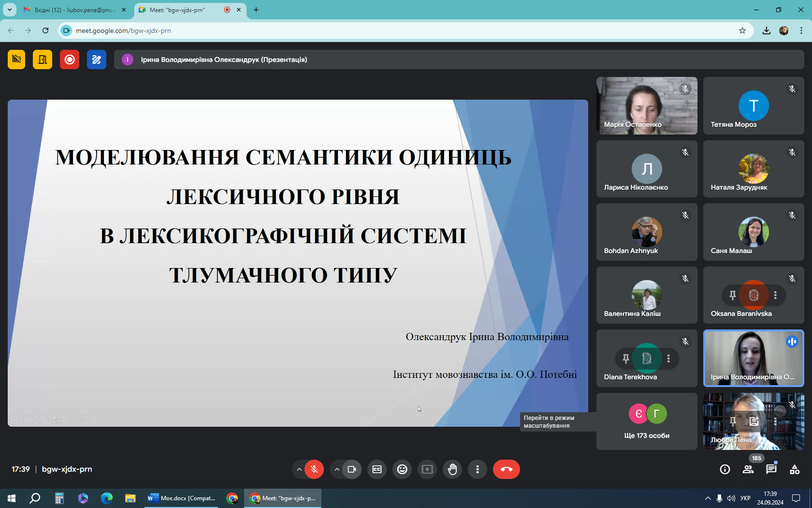Screen dimensions: 812x508
Task: Open the blue pen annotation extension
Action: [97, 60]
